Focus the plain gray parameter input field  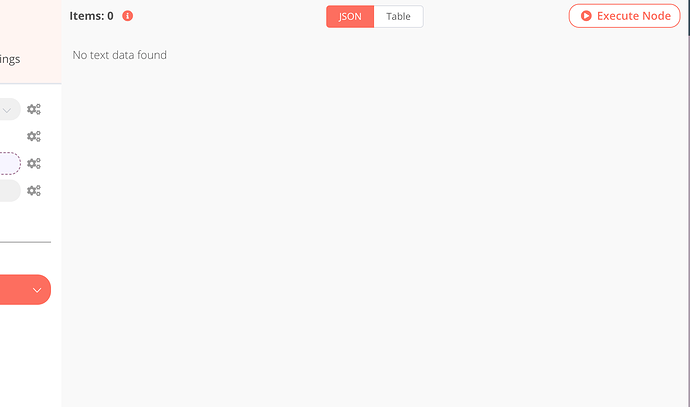coord(10,191)
